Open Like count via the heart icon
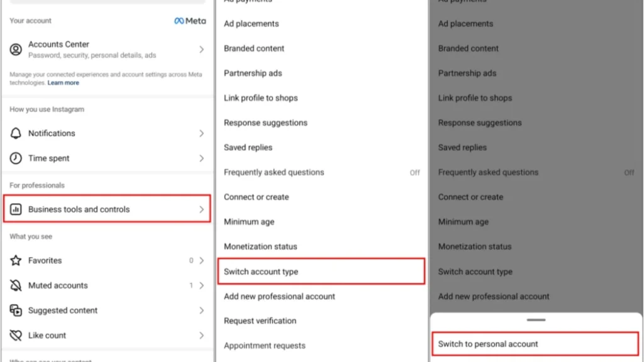This screenshot has width=644, height=362. [16, 335]
